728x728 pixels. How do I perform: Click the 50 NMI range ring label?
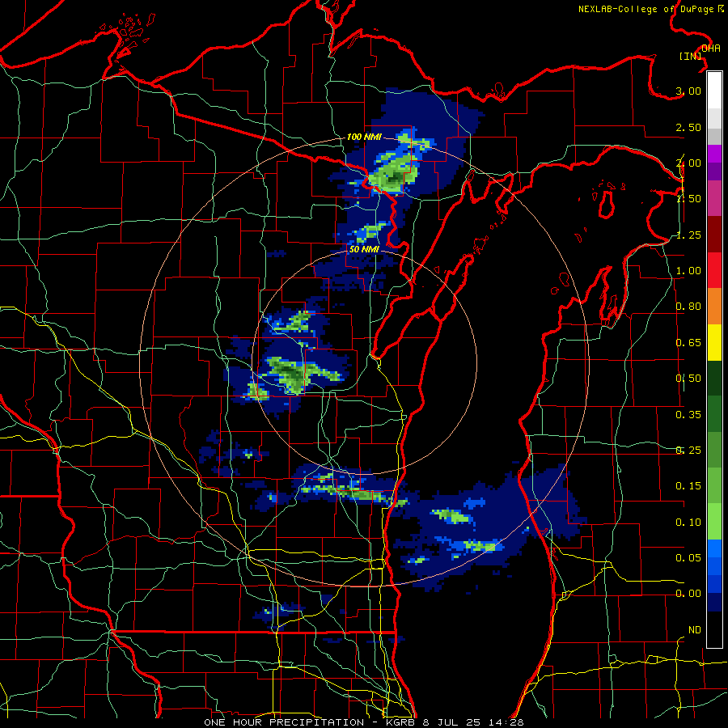[x=364, y=249]
